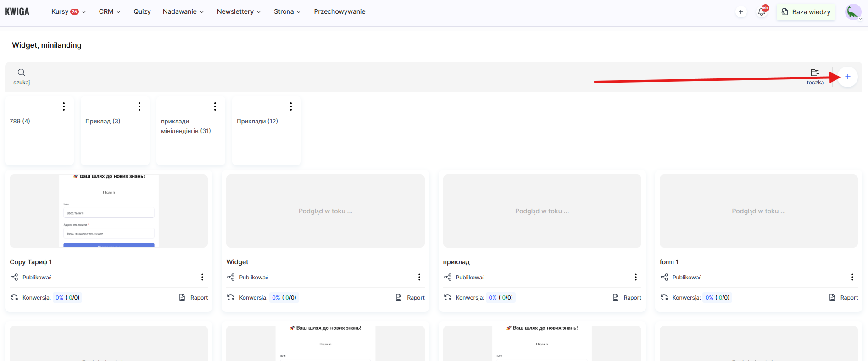Click the plus icon in top navigation
The height and width of the screenshot is (361, 868).
[740, 12]
